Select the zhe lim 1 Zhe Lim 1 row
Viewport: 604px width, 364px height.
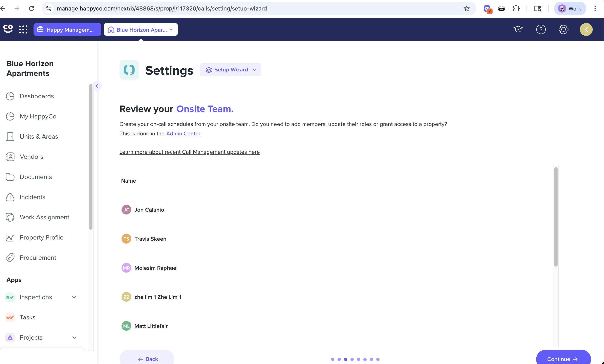[x=336, y=297]
